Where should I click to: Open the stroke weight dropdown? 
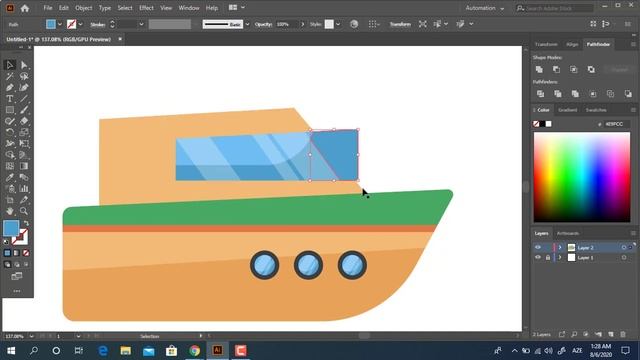(141, 24)
